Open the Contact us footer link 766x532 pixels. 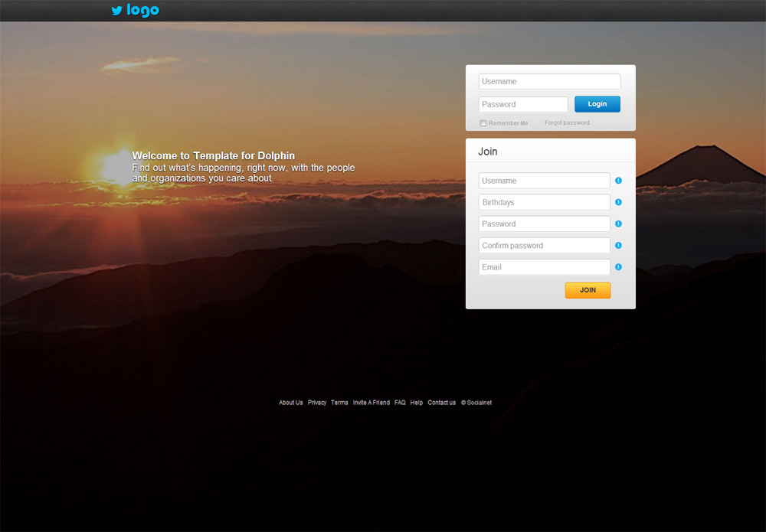[x=442, y=403]
